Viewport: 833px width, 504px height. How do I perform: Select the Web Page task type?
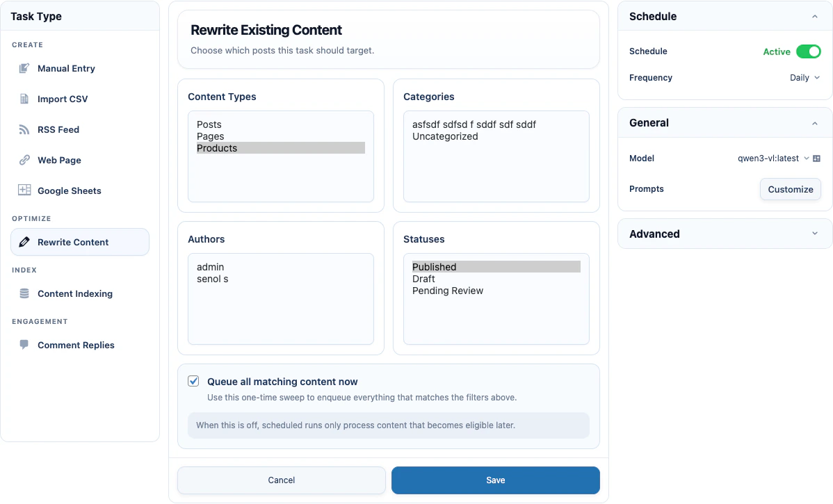(80, 160)
